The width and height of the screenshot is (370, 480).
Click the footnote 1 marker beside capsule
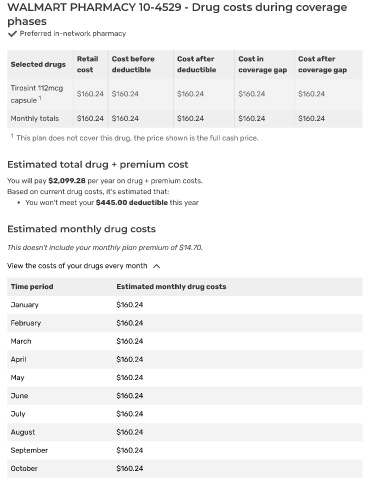40,98
